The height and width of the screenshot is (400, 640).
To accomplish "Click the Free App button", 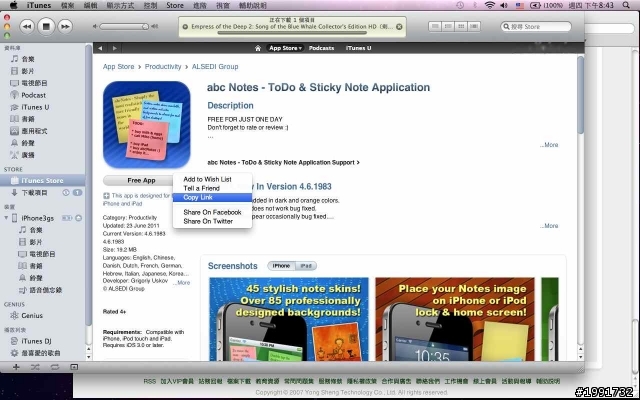I will pyautogui.click(x=141, y=180).
